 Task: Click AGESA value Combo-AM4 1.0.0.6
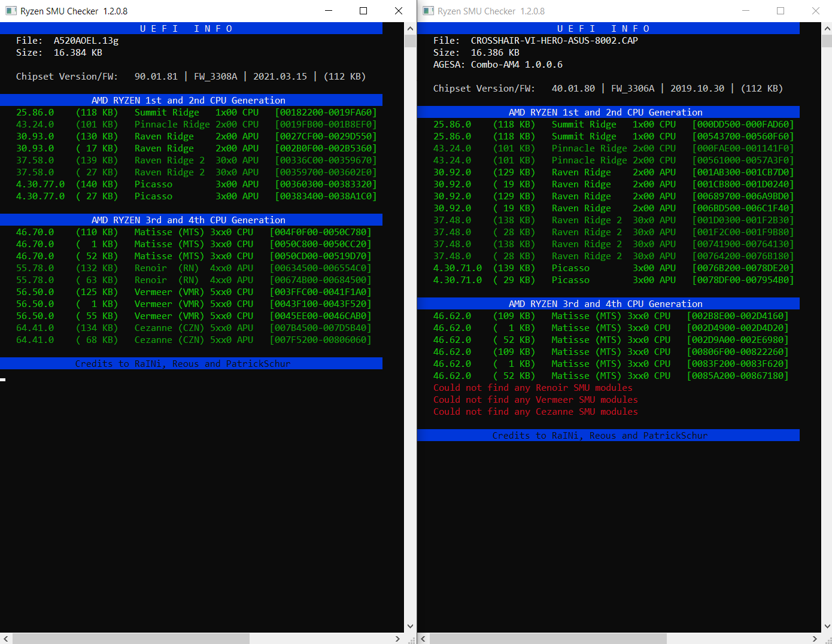[x=517, y=65]
